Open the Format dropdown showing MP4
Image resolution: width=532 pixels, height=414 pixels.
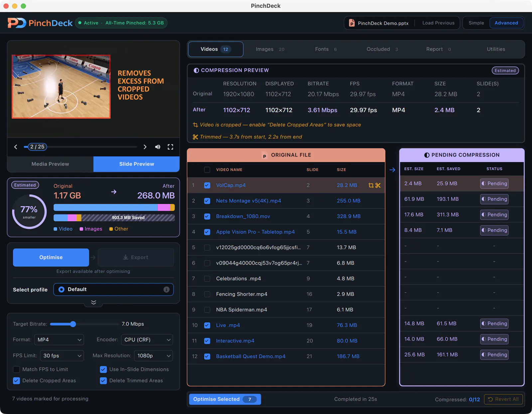coord(59,340)
